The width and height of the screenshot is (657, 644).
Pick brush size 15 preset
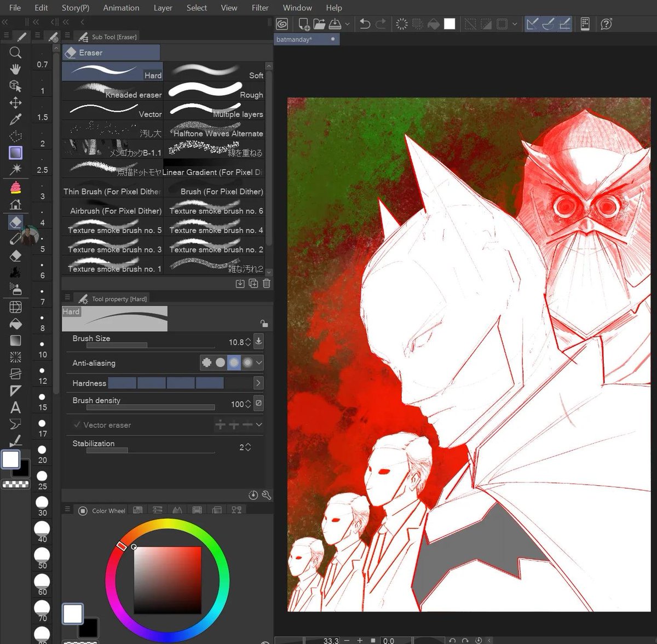(x=43, y=401)
